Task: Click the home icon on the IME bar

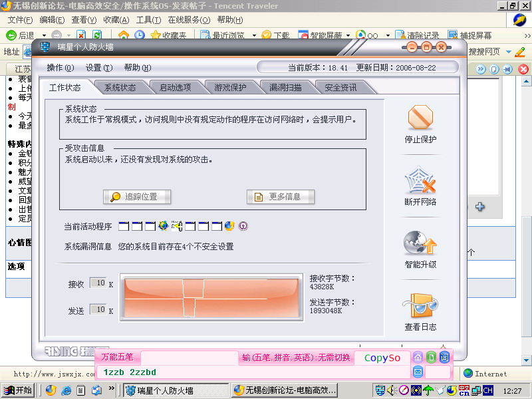Action: [418, 357]
